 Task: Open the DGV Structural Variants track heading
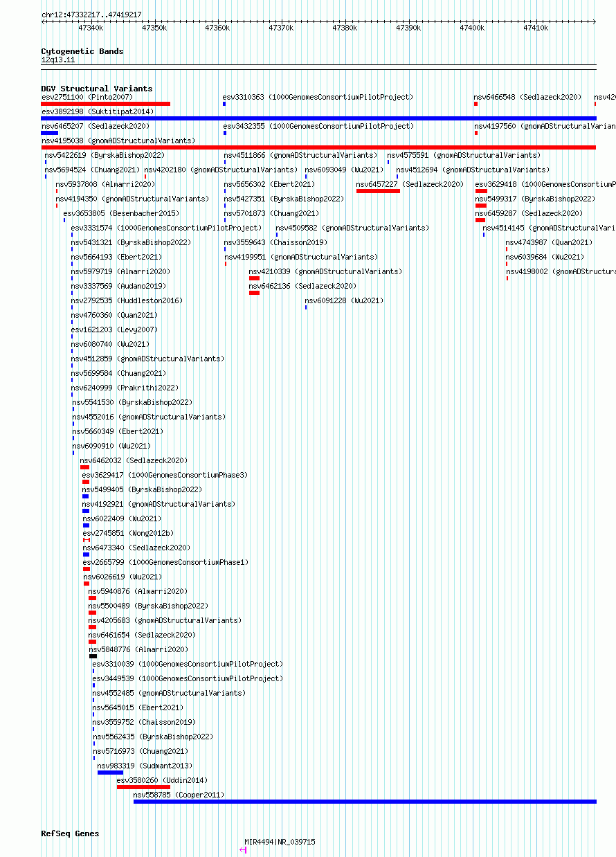pos(97,89)
